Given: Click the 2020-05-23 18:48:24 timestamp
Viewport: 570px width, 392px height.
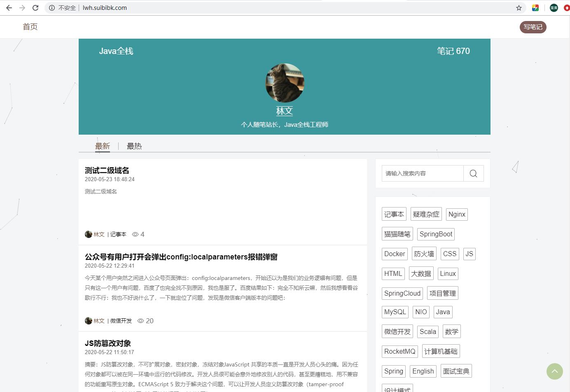Looking at the screenshot, I should 110,180.
